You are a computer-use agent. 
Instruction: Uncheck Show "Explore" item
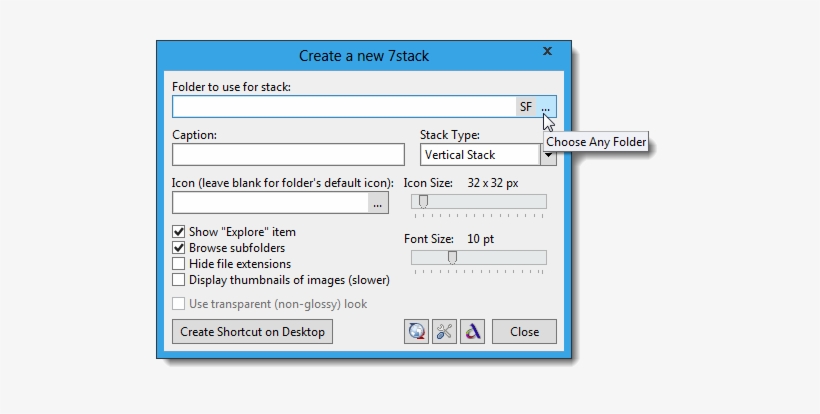pyautogui.click(x=178, y=232)
